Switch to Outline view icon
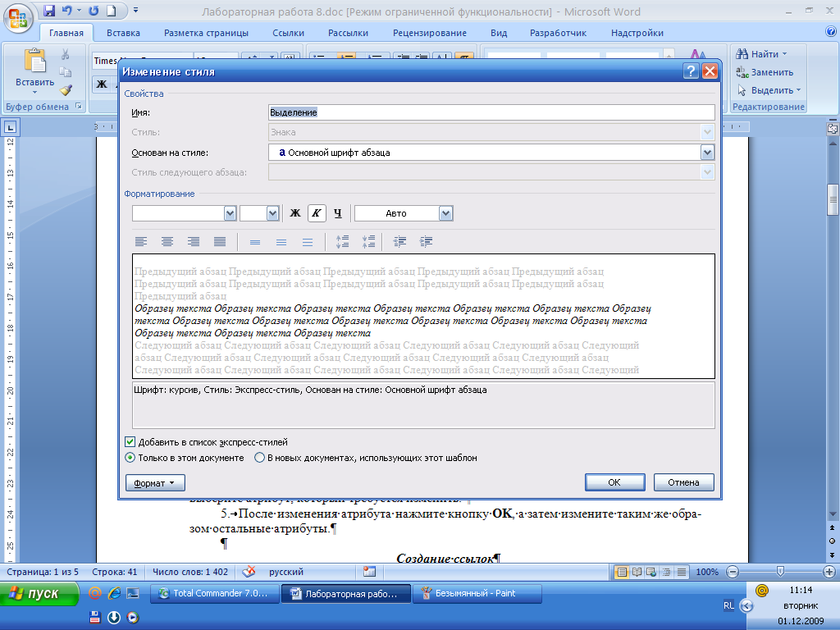 666,572
